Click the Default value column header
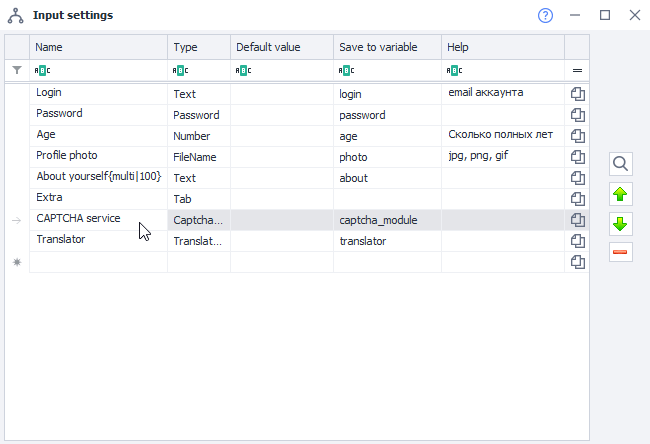This screenshot has width=650, height=444. click(x=281, y=47)
